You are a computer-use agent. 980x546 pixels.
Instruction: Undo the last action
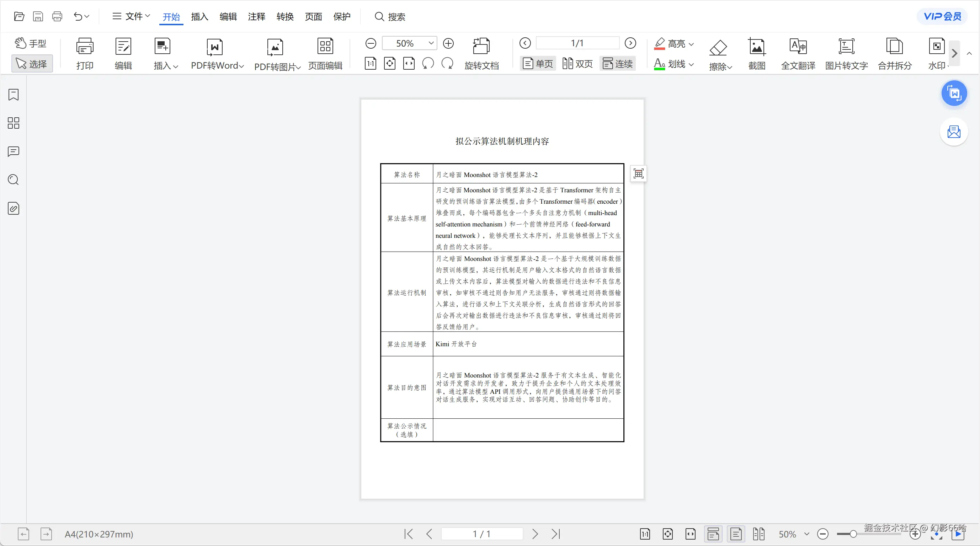78,16
